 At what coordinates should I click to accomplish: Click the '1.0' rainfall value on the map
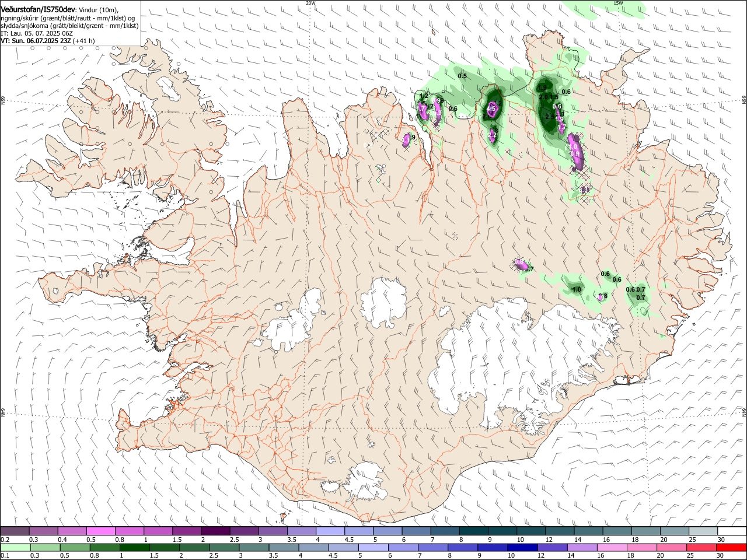click(577, 289)
